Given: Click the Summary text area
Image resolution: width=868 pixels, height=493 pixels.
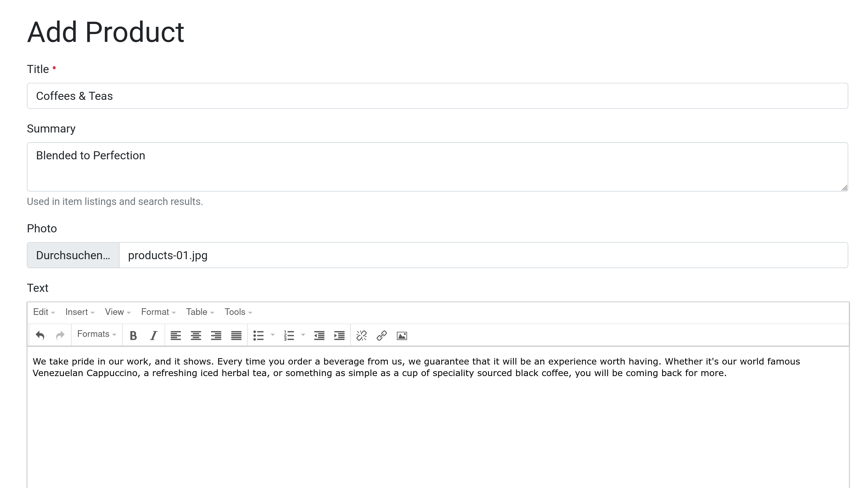Looking at the screenshot, I should pyautogui.click(x=437, y=166).
